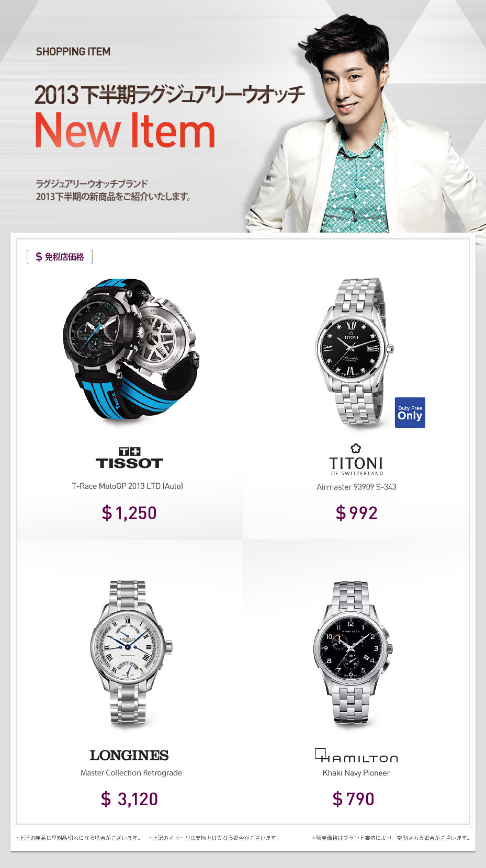Image resolution: width=486 pixels, height=868 pixels.
Task: Click the Titoni flower emblem icon
Action: click(x=356, y=448)
